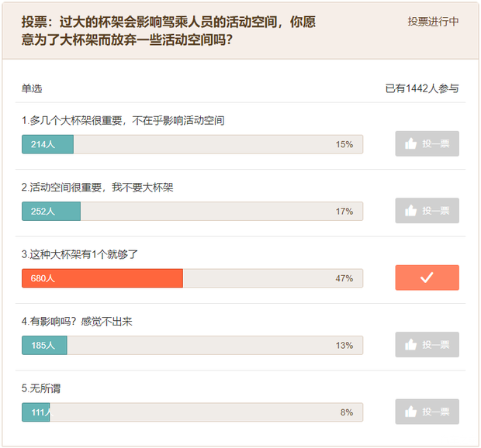The width and height of the screenshot is (481, 448).
Task: Click the 投票进行中 status label
Action: [433, 22]
